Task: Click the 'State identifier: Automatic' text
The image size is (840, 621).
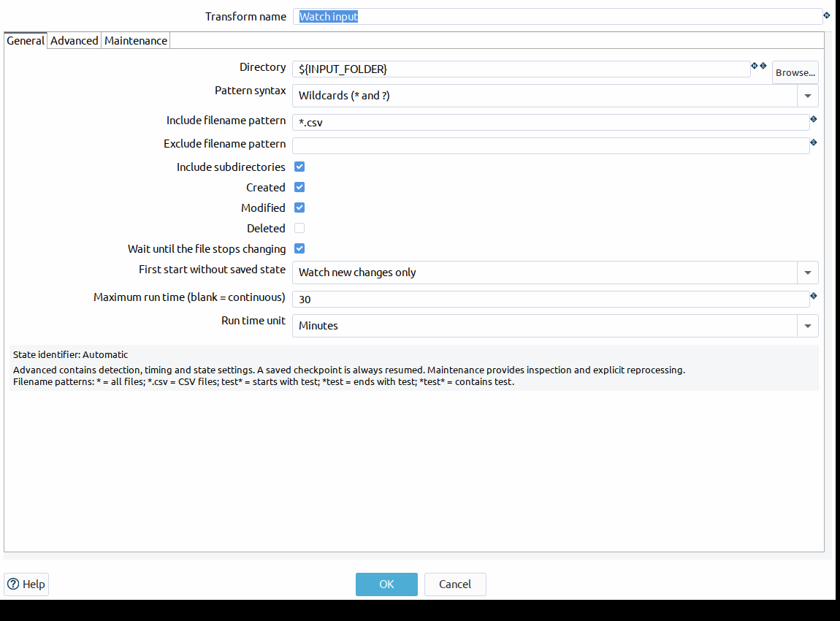Action: tap(71, 355)
